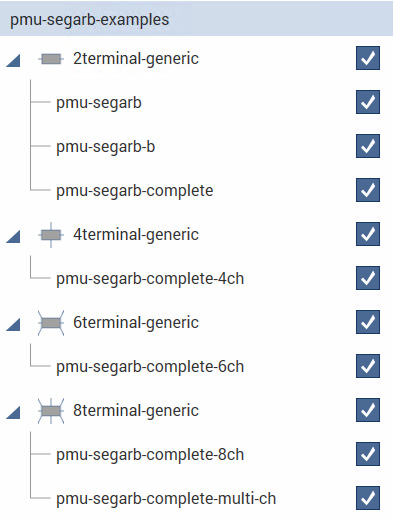The image size is (393, 520).
Task: Uncheck the pmu-segarb-b checkbox
Action: [x=368, y=146]
